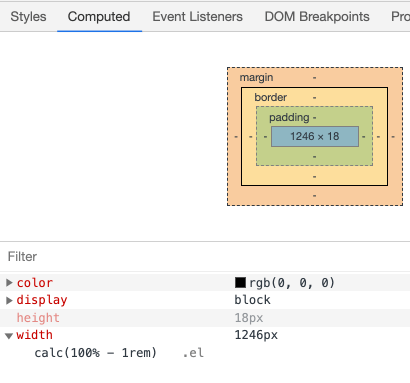Expand the color property triangle
Image resolution: width=410 pixels, height=383 pixels.
pos(9,283)
